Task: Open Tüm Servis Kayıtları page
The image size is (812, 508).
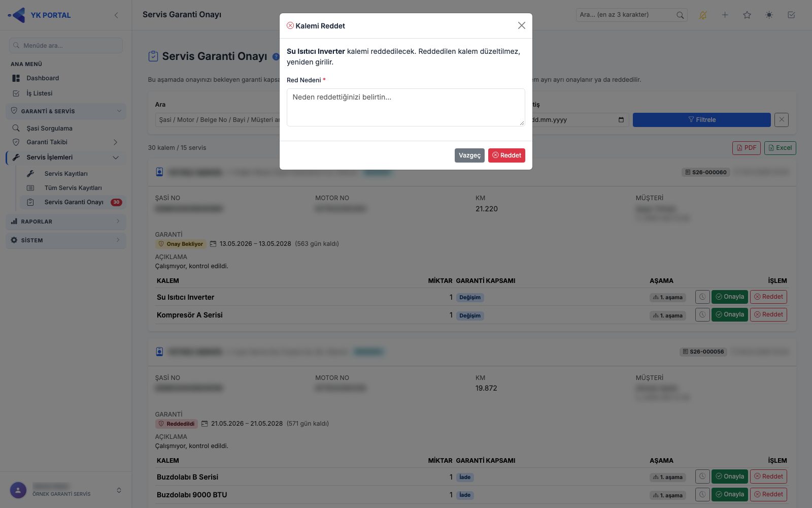Action: [73, 188]
